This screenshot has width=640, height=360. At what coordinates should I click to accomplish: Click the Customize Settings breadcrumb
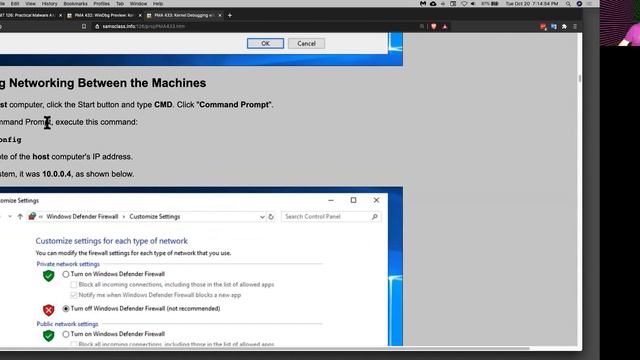[x=155, y=217]
